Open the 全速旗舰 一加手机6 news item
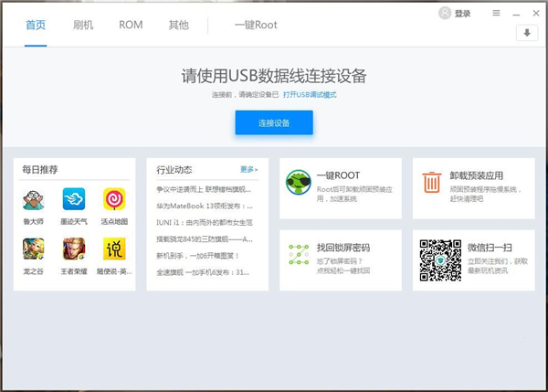The height and width of the screenshot is (392, 548). click(203, 272)
